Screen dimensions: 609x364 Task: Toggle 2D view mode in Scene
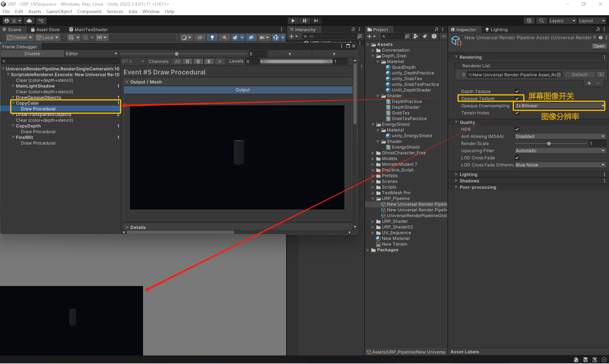(200, 38)
